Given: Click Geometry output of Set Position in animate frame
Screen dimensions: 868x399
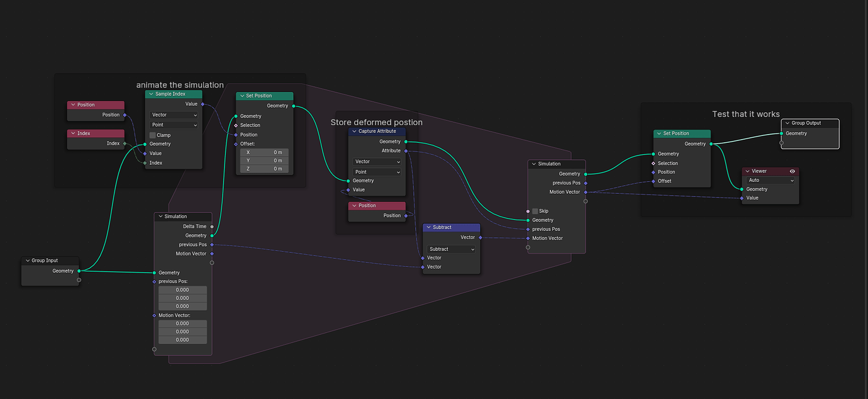Looking at the screenshot, I should click(x=294, y=106).
